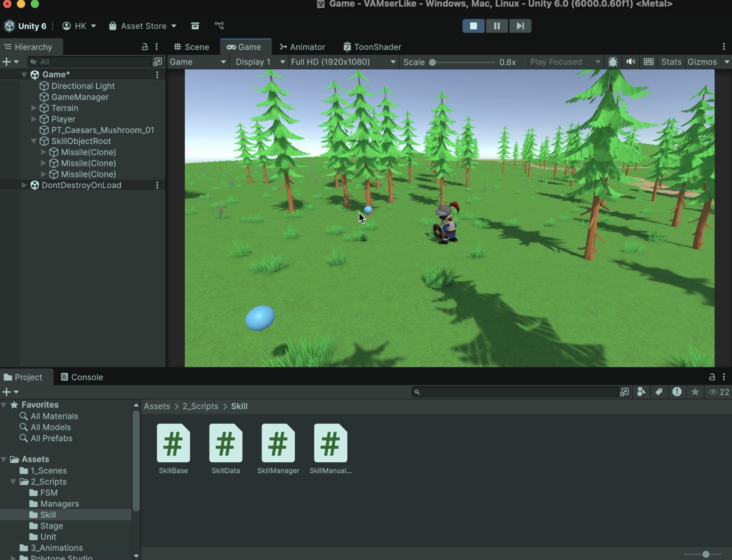This screenshot has width=732, height=560.
Task: Open the Asset Store dropdown
Action: click(143, 26)
